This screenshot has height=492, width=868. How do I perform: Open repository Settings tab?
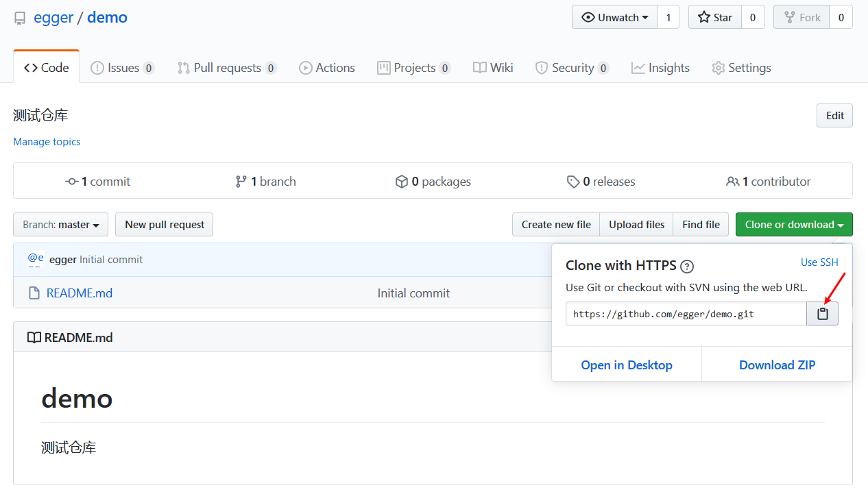[x=741, y=68]
